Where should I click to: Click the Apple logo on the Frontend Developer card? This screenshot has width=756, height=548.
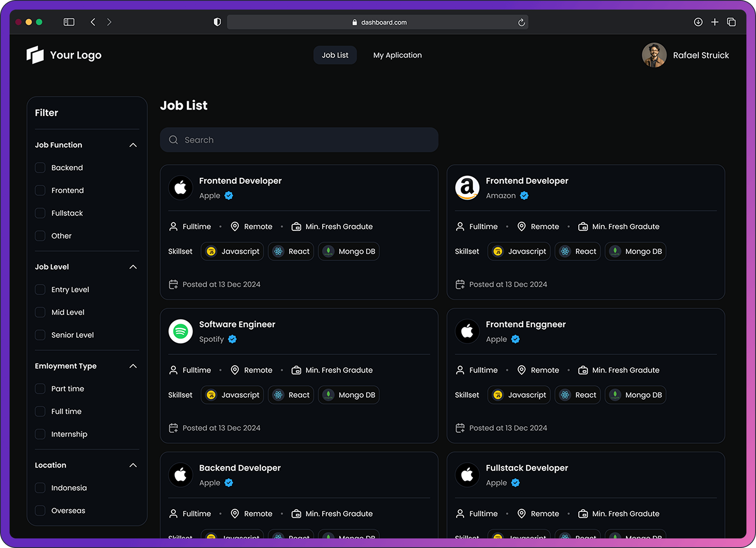(181, 187)
